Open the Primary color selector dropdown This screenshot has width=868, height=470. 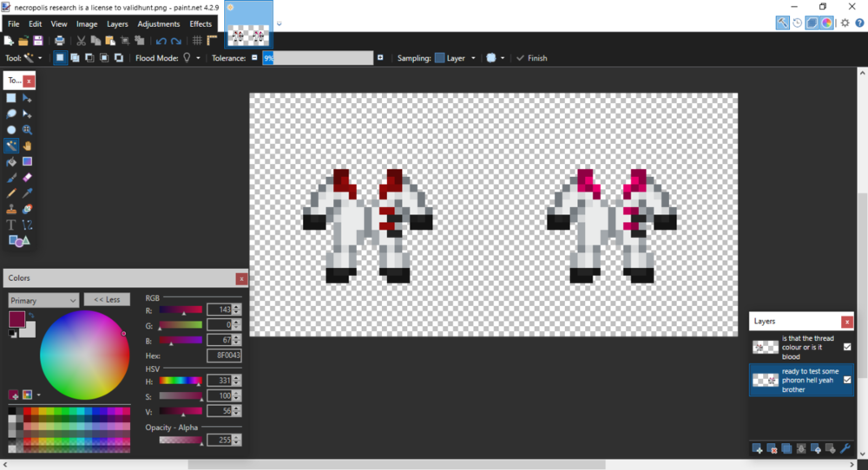coord(43,300)
